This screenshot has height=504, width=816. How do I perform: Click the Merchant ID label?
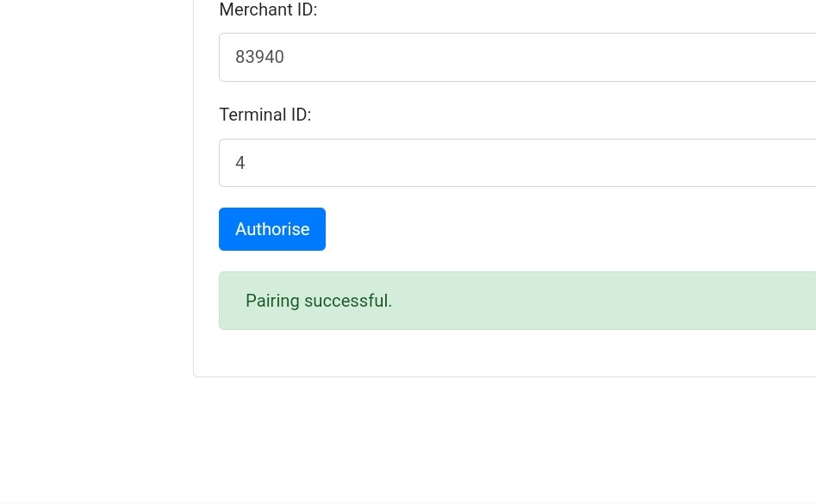tap(268, 9)
